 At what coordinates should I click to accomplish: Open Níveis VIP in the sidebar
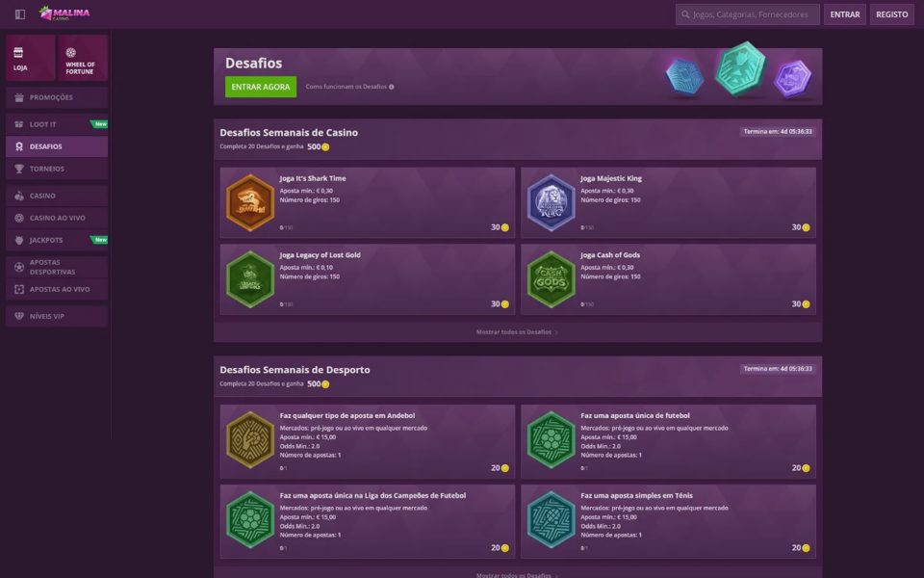pyautogui.click(x=57, y=316)
